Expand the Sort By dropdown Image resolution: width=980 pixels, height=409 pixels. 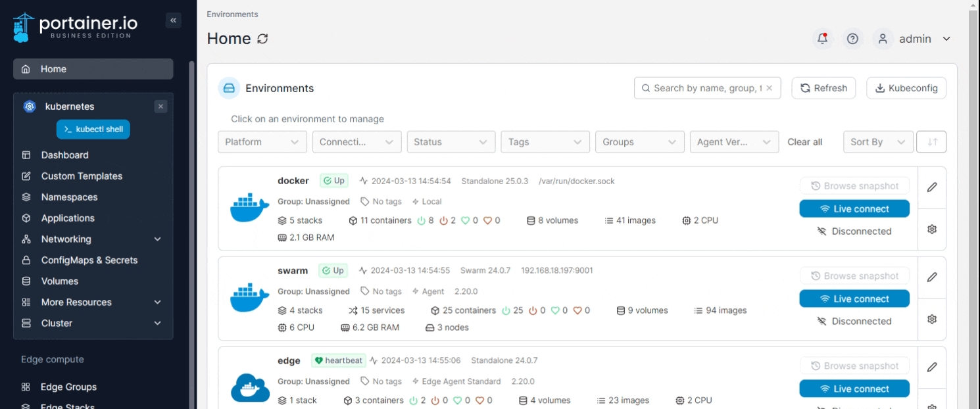tap(878, 142)
